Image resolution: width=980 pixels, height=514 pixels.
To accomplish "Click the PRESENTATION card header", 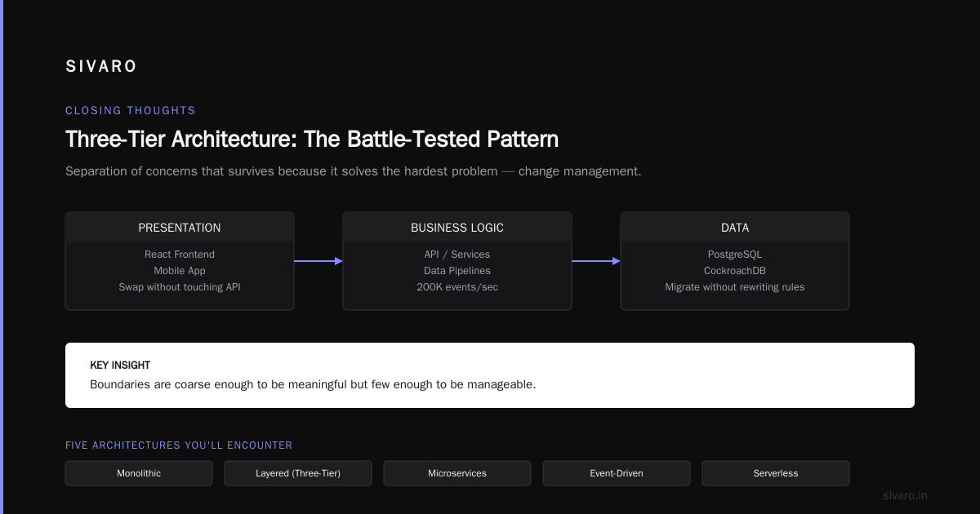I will click(x=180, y=228).
